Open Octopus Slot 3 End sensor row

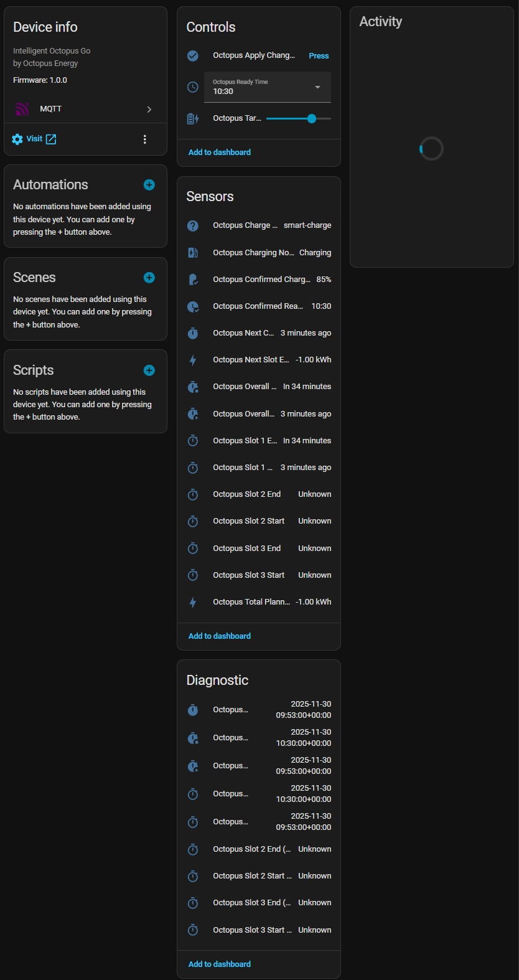click(x=259, y=549)
